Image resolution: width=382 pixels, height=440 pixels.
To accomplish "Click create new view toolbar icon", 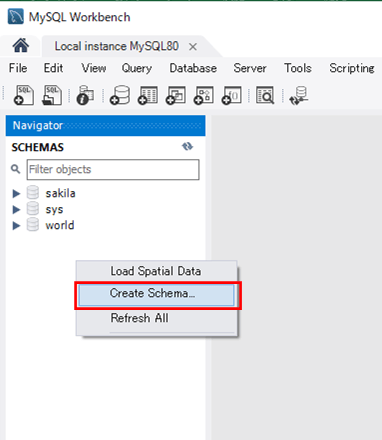I will [x=176, y=96].
